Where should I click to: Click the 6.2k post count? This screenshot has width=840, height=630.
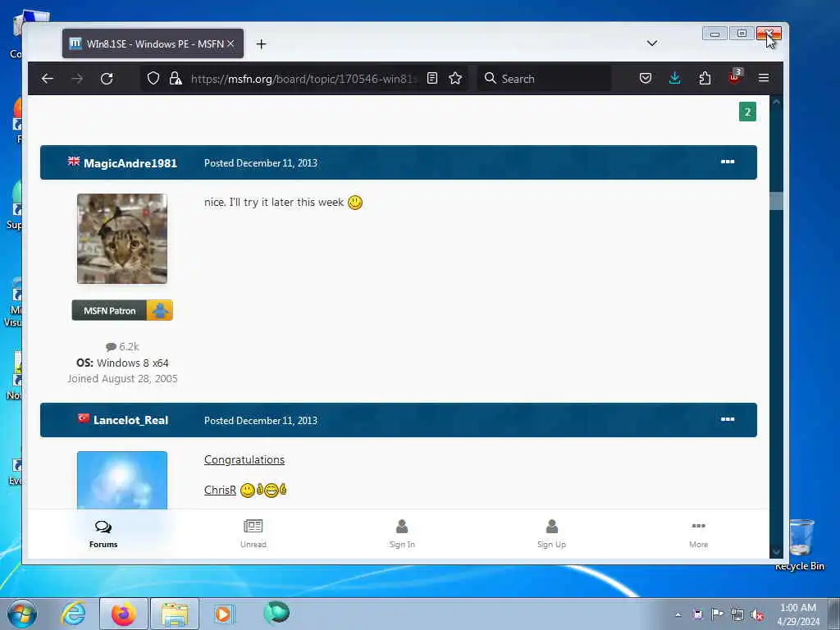click(123, 347)
